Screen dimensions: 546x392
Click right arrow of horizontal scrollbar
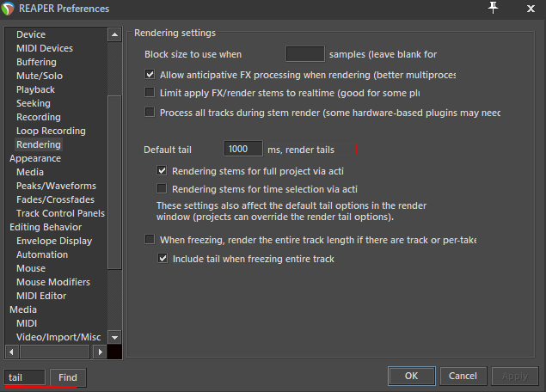101,352
